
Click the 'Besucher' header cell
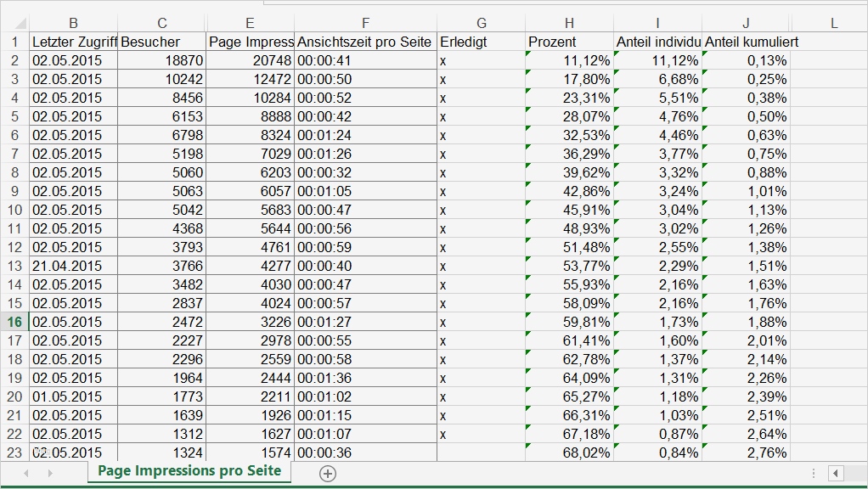pos(161,42)
